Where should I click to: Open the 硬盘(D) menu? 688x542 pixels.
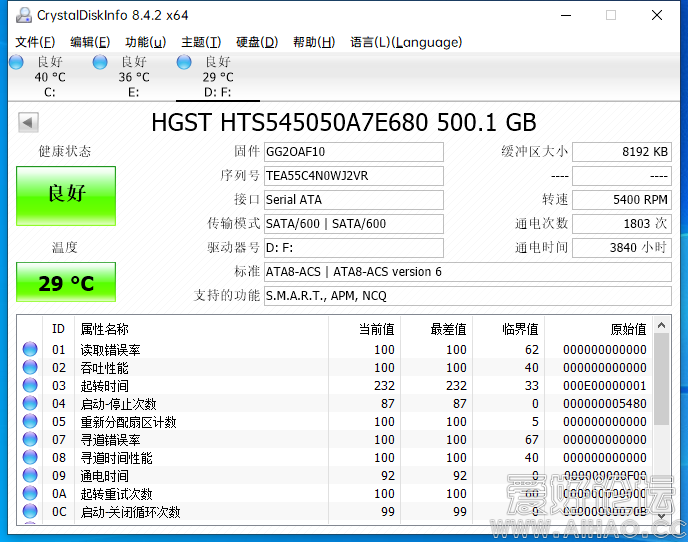[257, 42]
